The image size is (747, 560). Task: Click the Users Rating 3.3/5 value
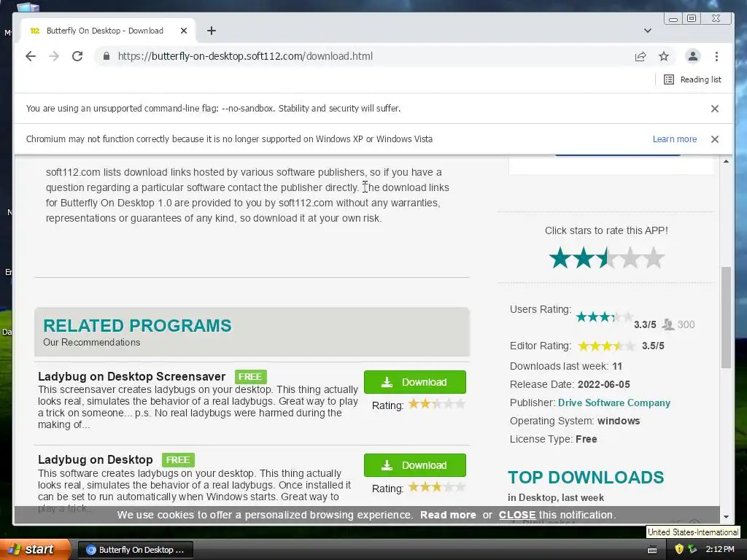click(645, 324)
